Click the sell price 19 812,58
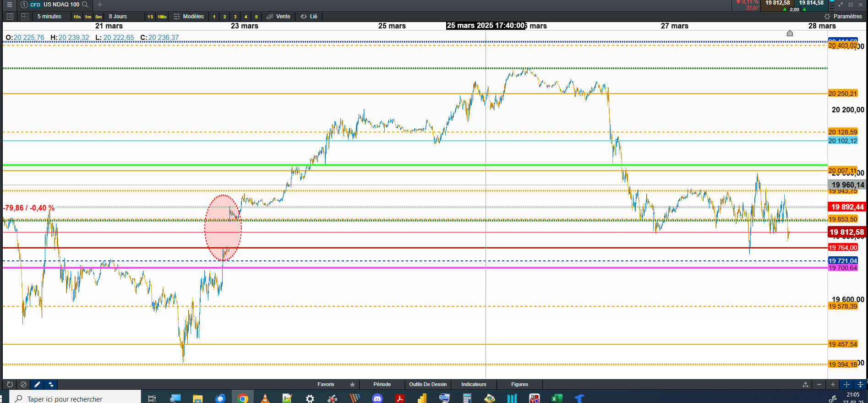868x403 pixels. [778, 3]
